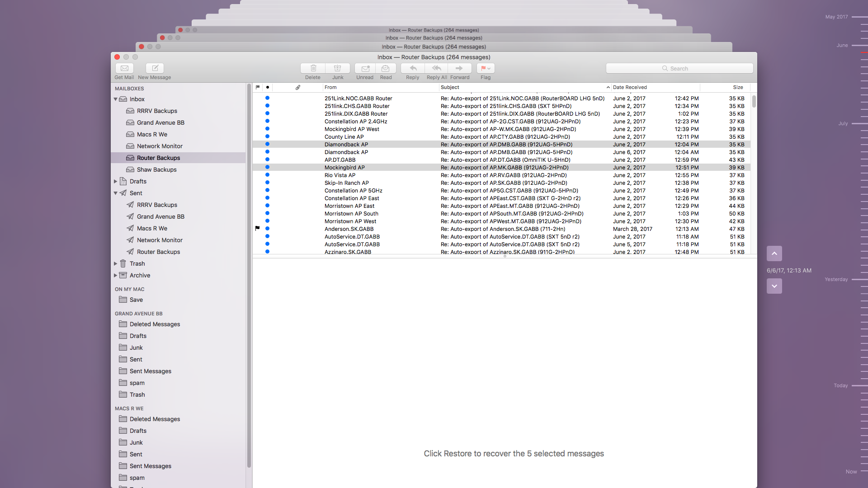Select Grand Avenue BB under Inbox
Screen dimensions: 868x488
point(178,122)
